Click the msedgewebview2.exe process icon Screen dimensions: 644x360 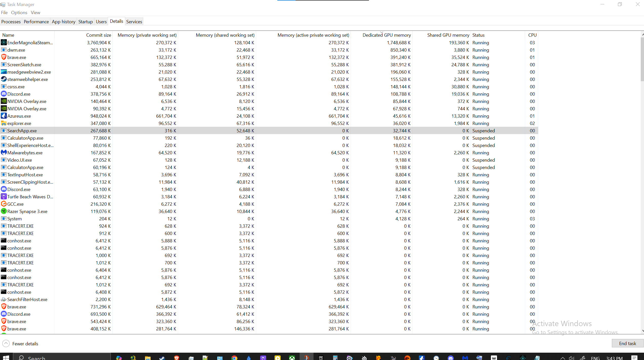coord(4,72)
